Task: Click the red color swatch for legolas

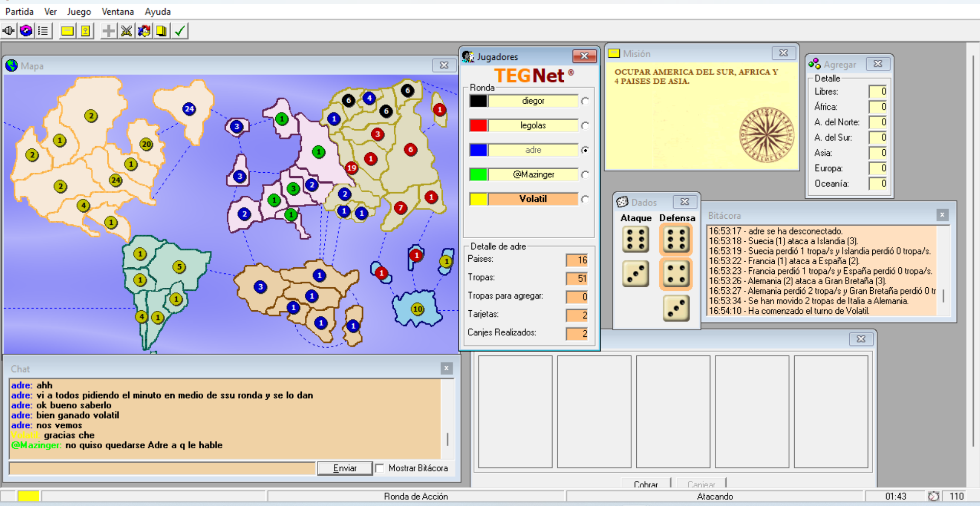Action: point(478,126)
